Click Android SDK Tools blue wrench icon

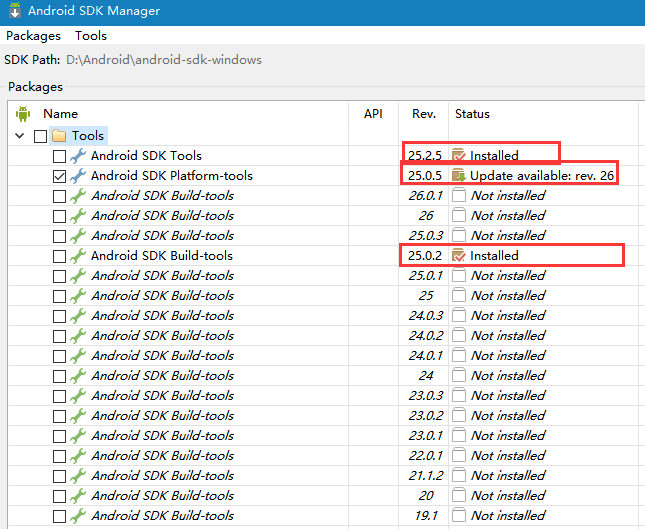tap(78, 155)
